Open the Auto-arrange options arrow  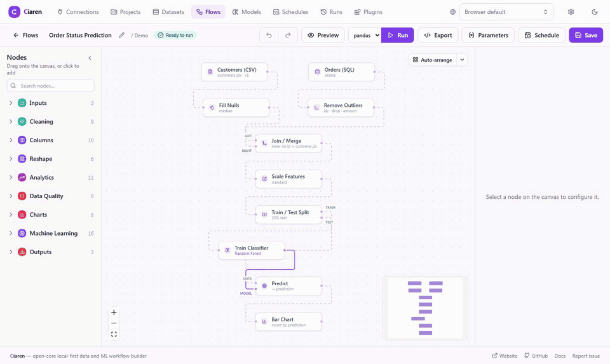coord(462,60)
